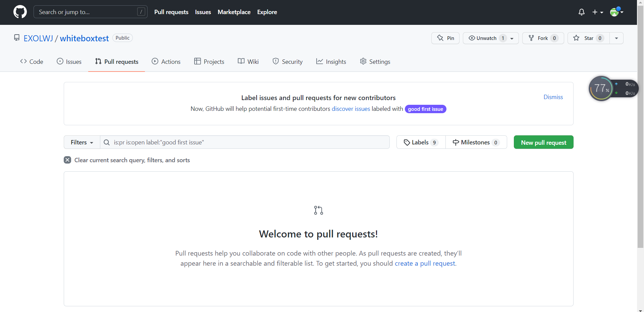
Task: Switch to the Code tab
Action: pyautogui.click(x=32, y=61)
